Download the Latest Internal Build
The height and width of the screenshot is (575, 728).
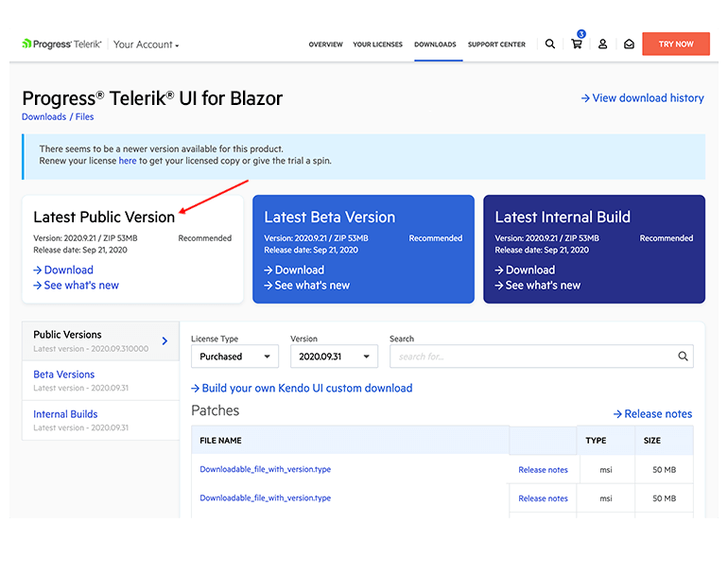click(525, 270)
